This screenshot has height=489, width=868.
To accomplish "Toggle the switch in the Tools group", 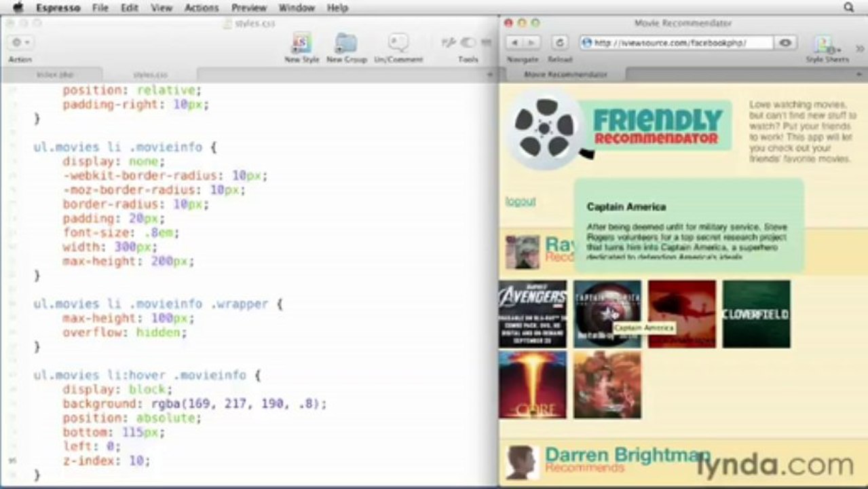I will (468, 43).
